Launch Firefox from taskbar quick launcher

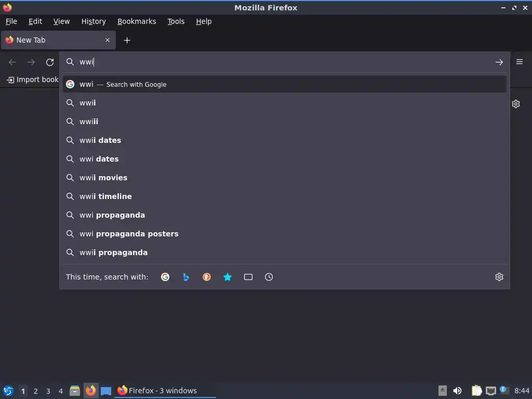pos(90,391)
